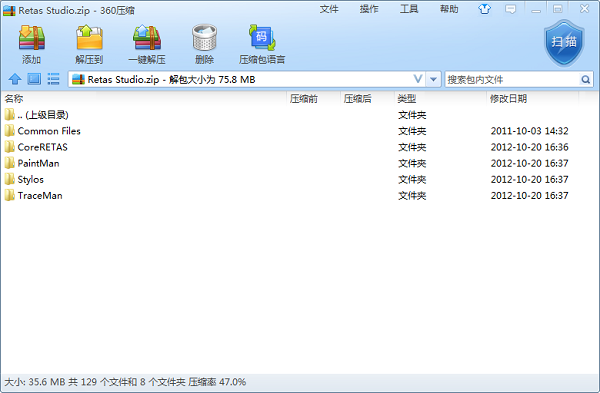Click the 文件夹 type cell of PaintMan
This screenshot has width=600, height=393.
412,163
